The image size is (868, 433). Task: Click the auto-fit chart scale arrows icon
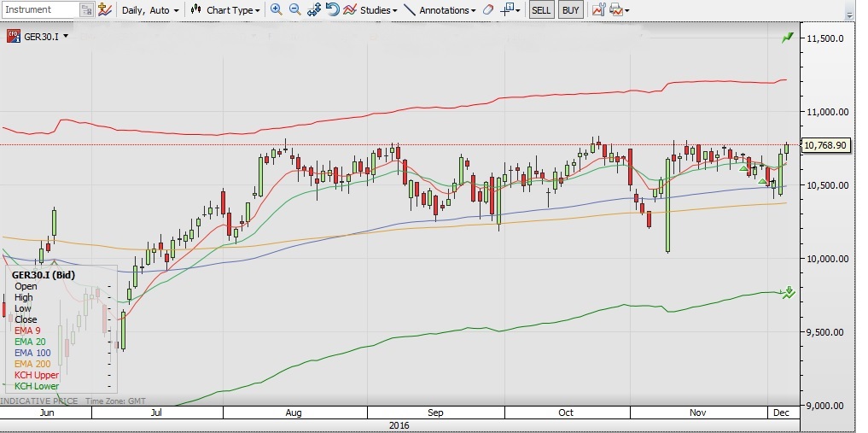coord(314,9)
